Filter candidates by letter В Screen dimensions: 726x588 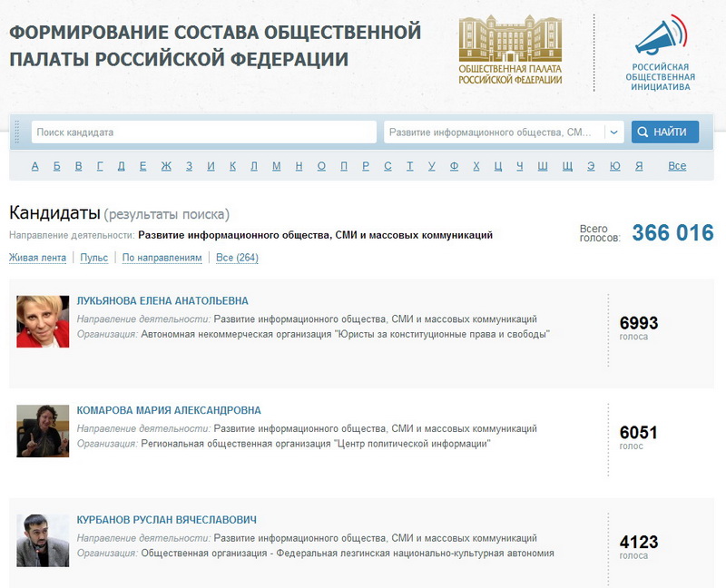click(x=79, y=166)
